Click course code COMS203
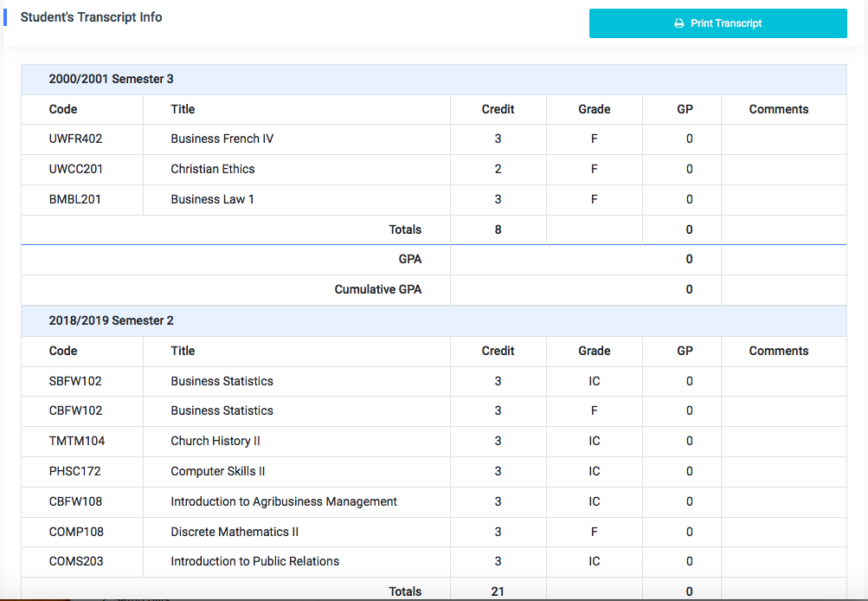Viewport: 868px width, 601px height. (x=76, y=562)
